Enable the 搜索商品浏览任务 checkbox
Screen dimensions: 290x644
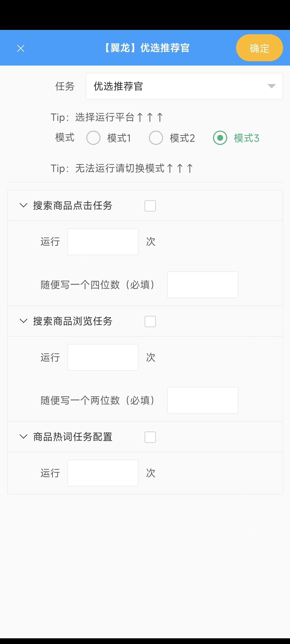coord(150,321)
